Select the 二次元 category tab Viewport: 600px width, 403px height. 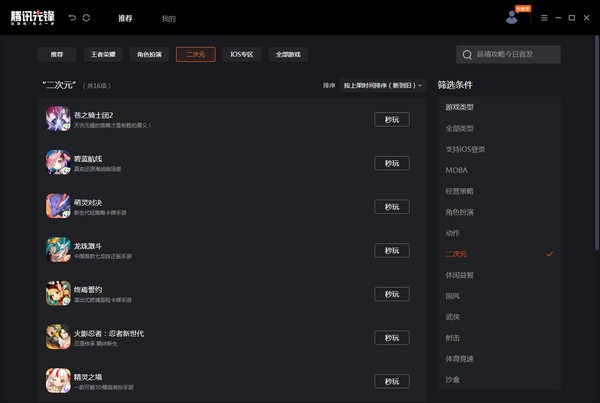196,54
